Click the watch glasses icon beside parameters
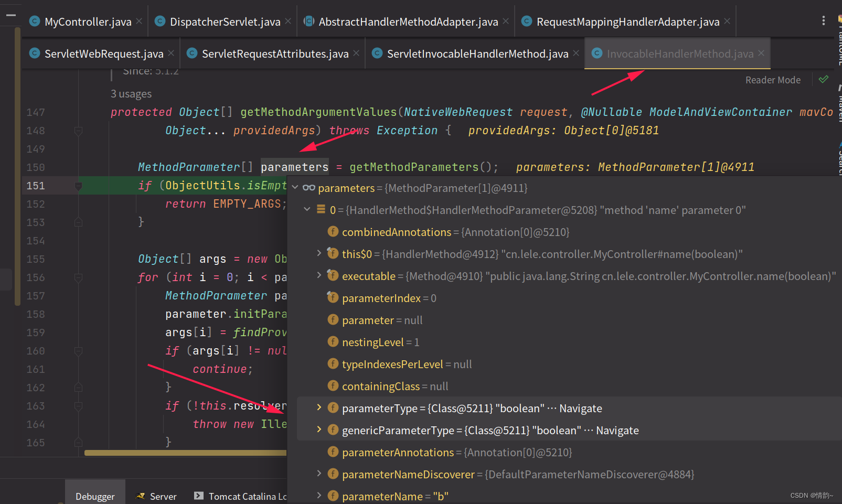The image size is (842, 504). click(308, 188)
